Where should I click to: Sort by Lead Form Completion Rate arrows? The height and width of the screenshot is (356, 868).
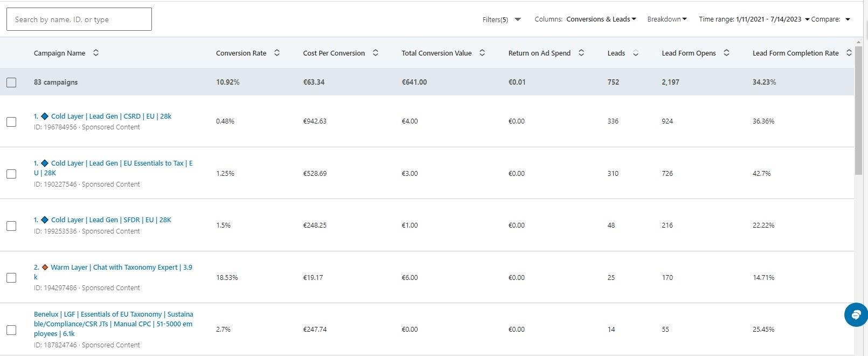tap(849, 53)
